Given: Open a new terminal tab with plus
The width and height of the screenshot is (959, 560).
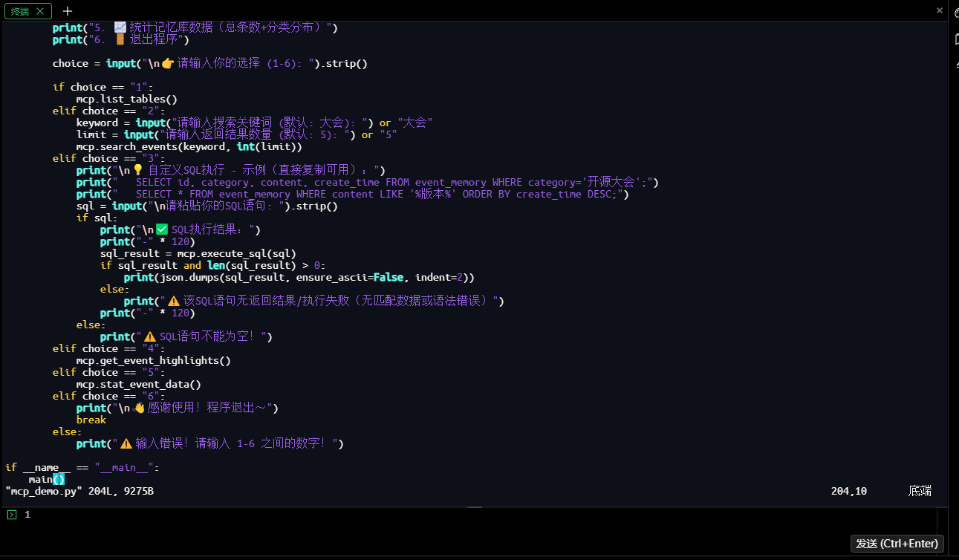Looking at the screenshot, I should (68, 11).
